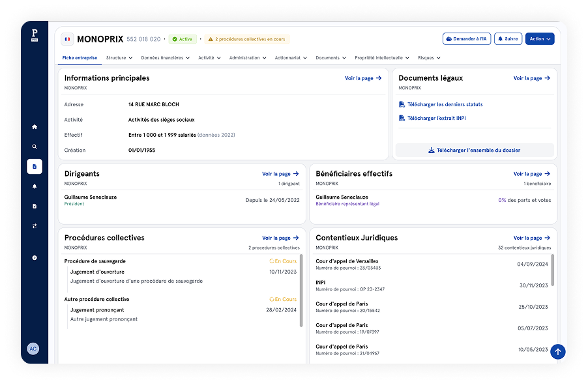Open the Cour d'appel de Versailles case

click(432, 264)
